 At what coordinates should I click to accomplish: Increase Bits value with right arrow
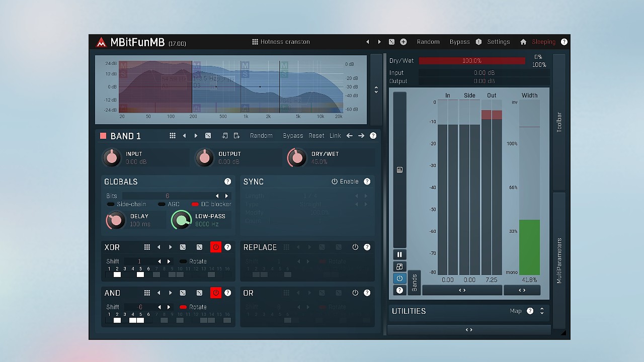click(x=226, y=196)
